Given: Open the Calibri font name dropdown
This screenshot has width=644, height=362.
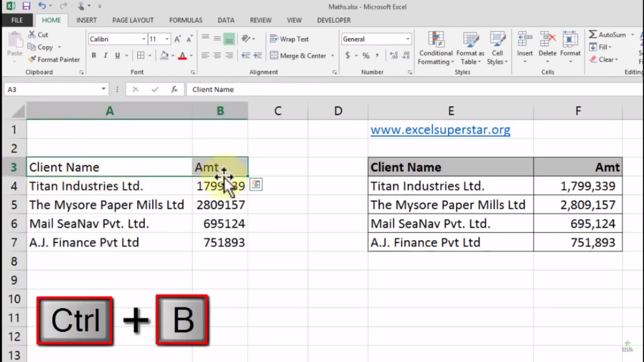Looking at the screenshot, I should (x=143, y=39).
